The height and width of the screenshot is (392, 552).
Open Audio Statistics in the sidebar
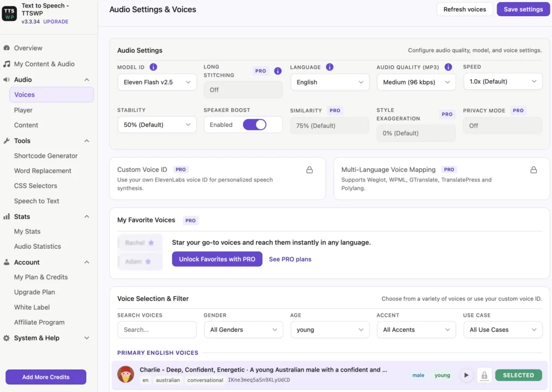(x=37, y=247)
